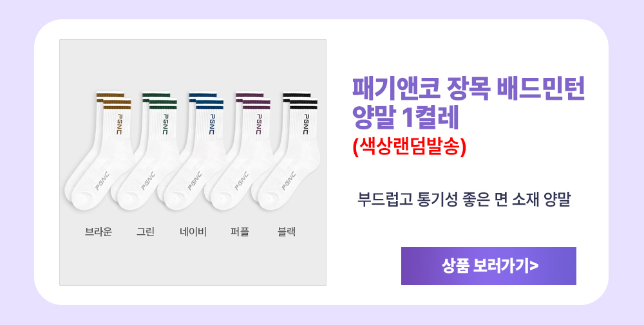The width and height of the screenshot is (644, 325).
Task: Click the 패기앤코 장목 배드민턴 title text
Action: coord(468,89)
